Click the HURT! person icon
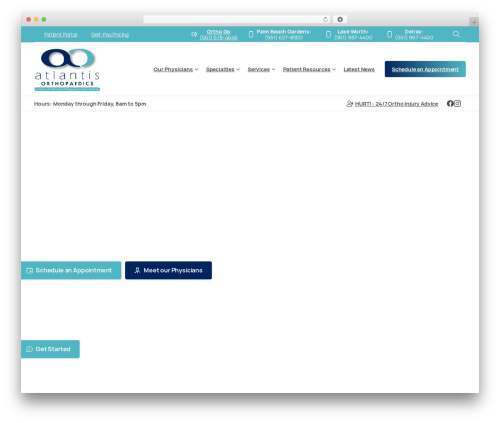 pos(349,104)
